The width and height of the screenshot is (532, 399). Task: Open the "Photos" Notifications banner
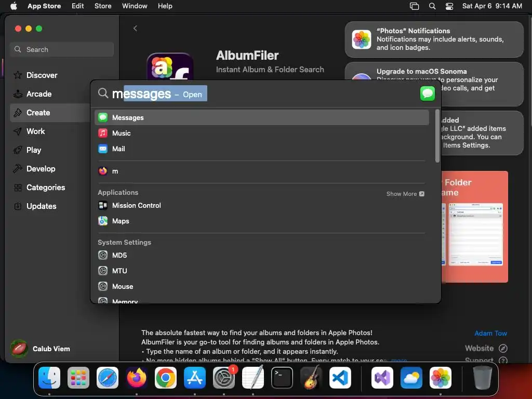point(434,39)
